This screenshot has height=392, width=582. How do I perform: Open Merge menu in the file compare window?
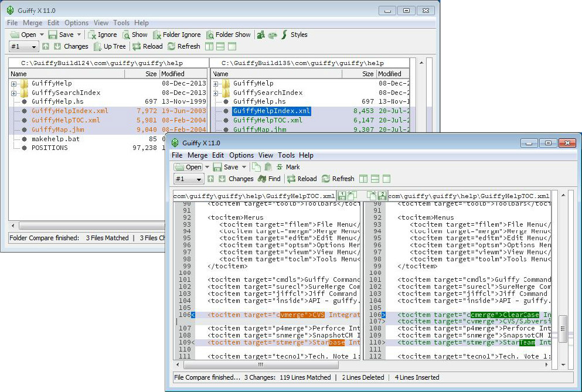pos(198,155)
